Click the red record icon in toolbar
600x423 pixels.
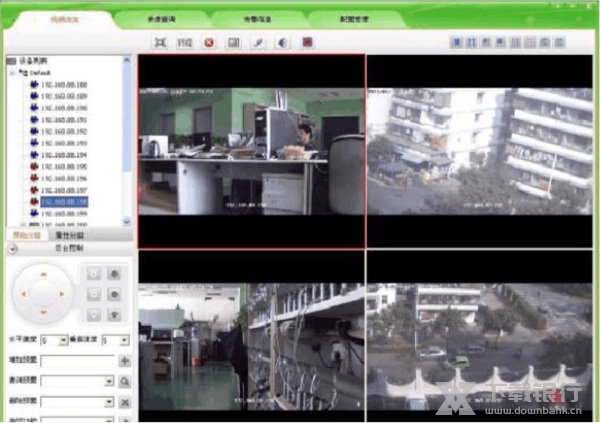click(307, 43)
